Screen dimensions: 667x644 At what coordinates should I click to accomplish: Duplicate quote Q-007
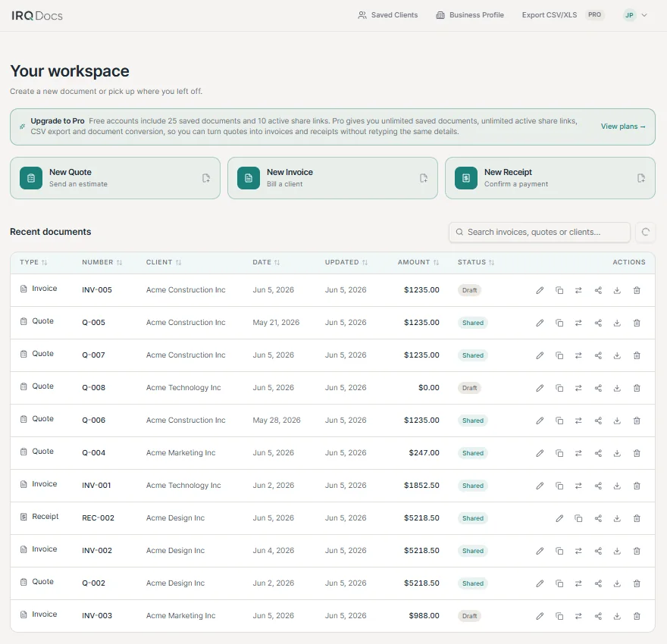[x=559, y=355]
